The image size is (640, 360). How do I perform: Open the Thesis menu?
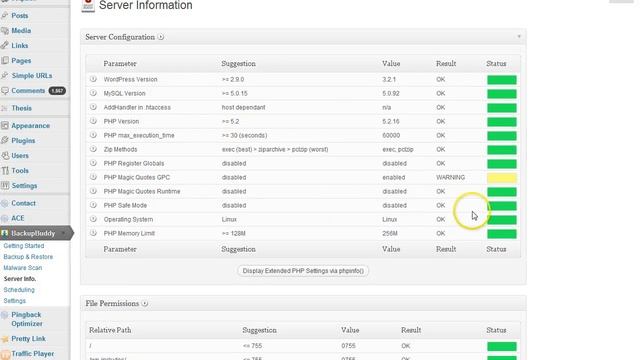click(22, 108)
